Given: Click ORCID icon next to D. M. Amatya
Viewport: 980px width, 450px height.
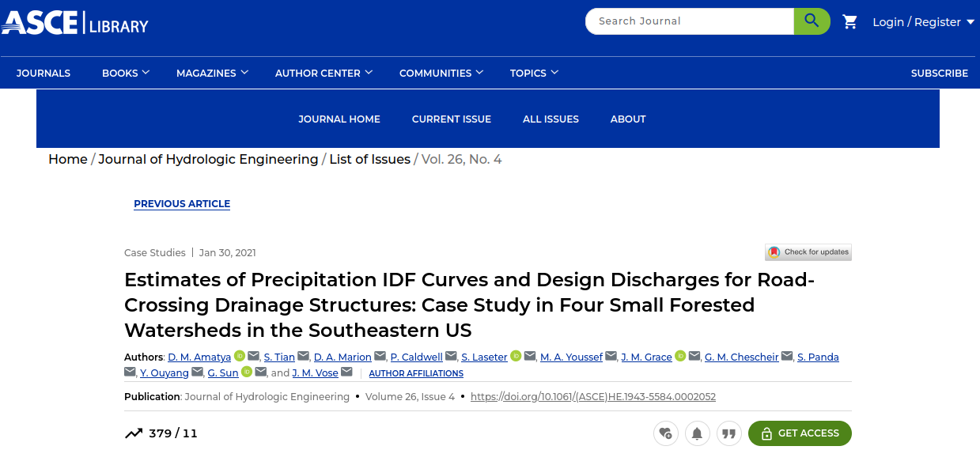Looking at the screenshot, I should click(x=239, y=357).
